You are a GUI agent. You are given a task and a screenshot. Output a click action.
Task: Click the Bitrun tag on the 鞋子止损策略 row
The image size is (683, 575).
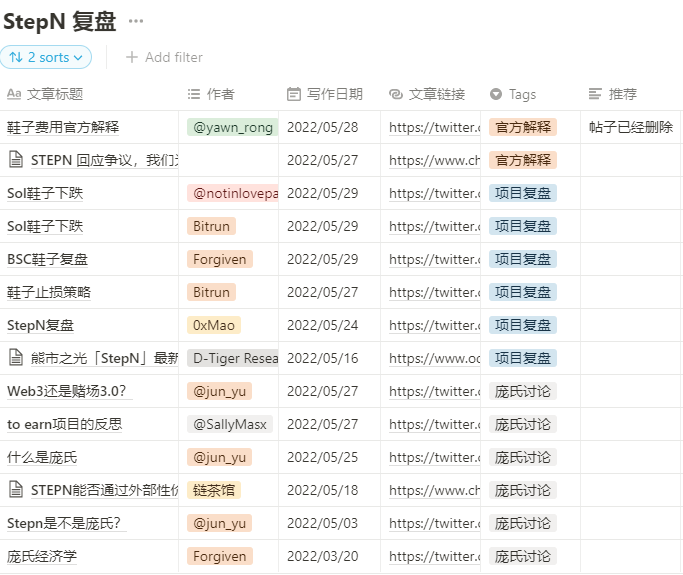[212, 292]
